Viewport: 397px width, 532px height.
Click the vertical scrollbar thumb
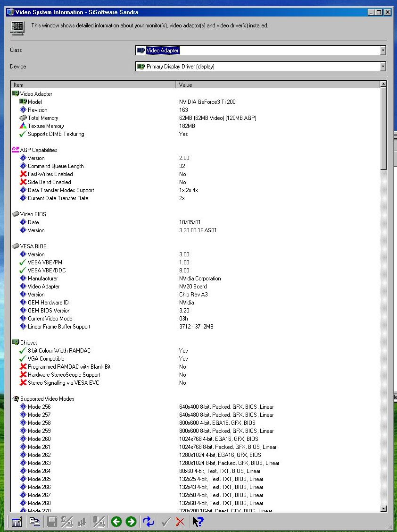coord(383,128)
